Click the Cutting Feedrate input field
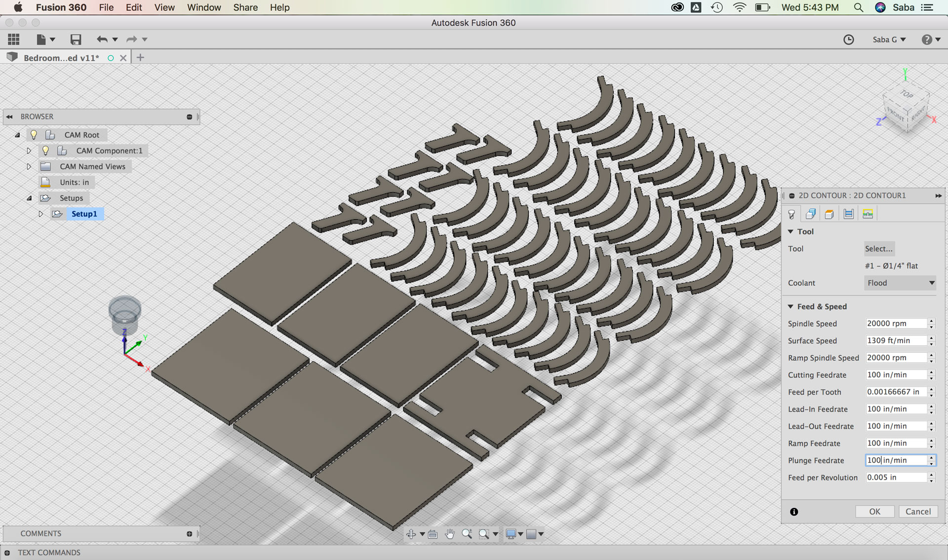The image size is (948, 560). tap(896, 375)
